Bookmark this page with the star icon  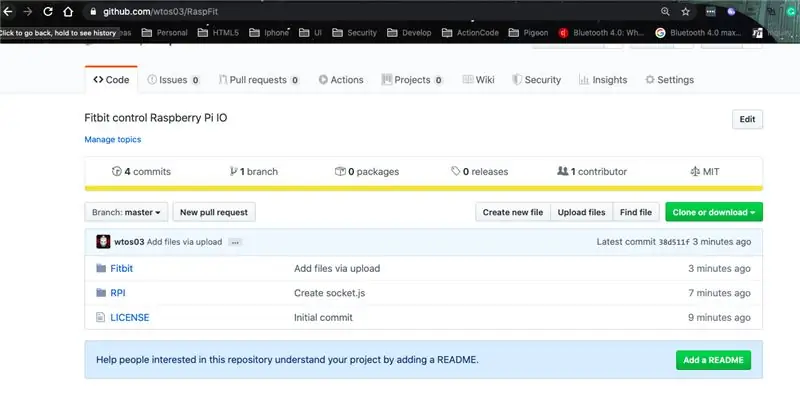click(685, 11)
